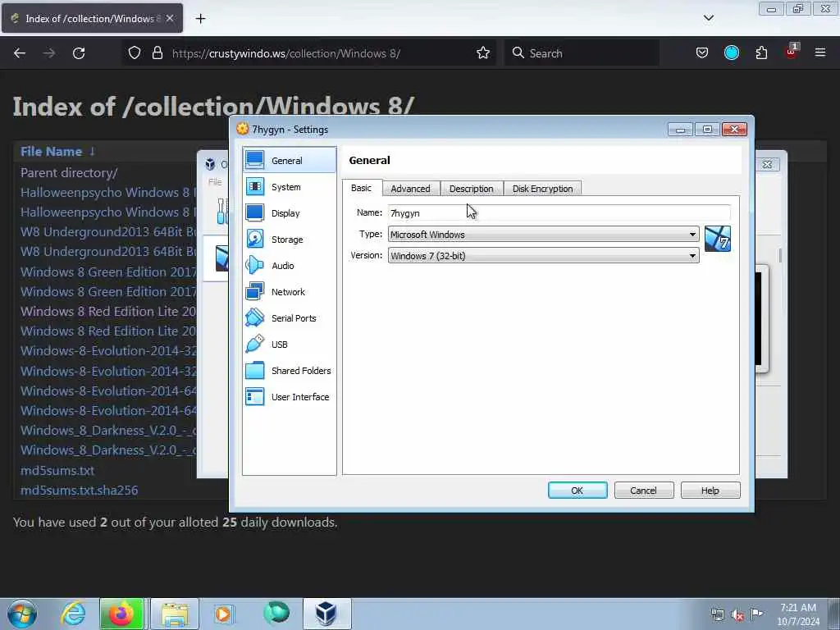Close the VirtualBox window behind the dialog
This screenshot has height=630, width=840.
click(x=767, y=164)
